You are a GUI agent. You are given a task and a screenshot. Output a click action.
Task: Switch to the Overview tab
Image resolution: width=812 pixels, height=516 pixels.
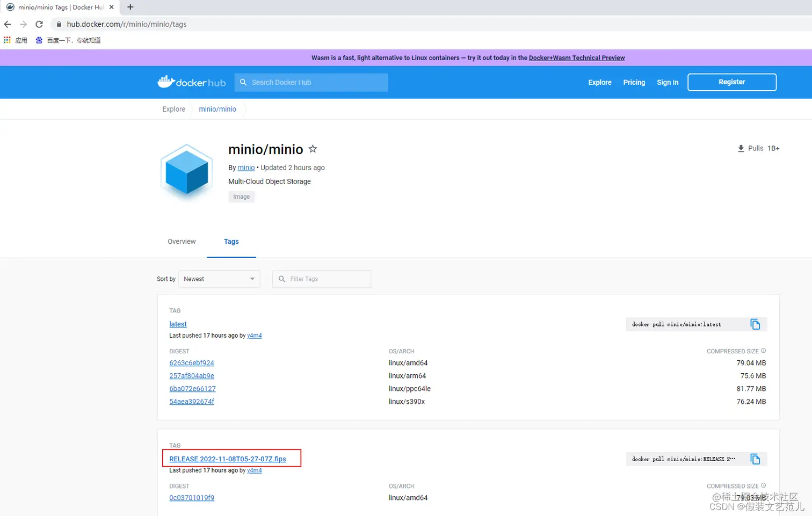coord(182,242)
